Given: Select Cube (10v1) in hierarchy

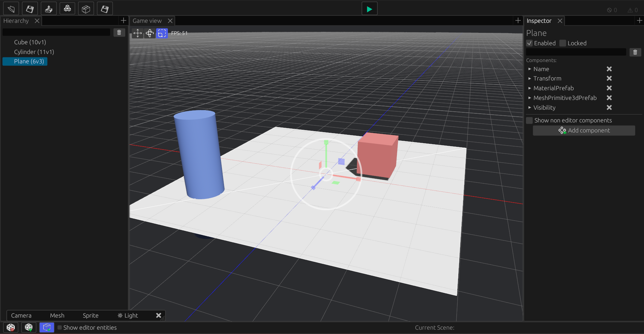Looking at the screenshot, I should pyautogui.click(x=30, y=42).
